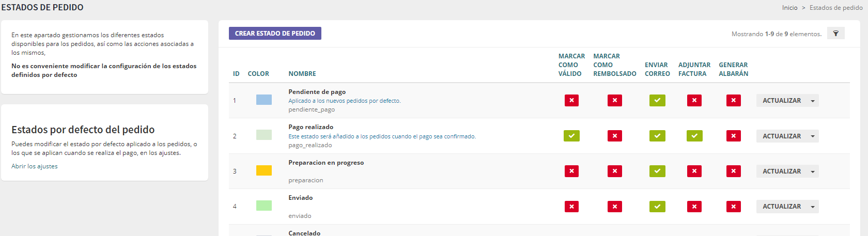
Task: Go to Inicio in breadcrumb
Action: tap(789, 8)
